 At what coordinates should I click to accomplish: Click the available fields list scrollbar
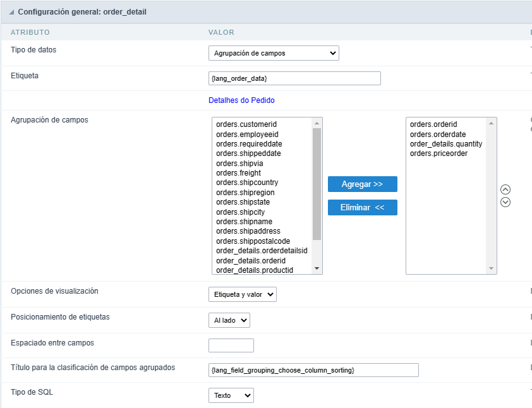pyautogui.click(x=317, y=183)
